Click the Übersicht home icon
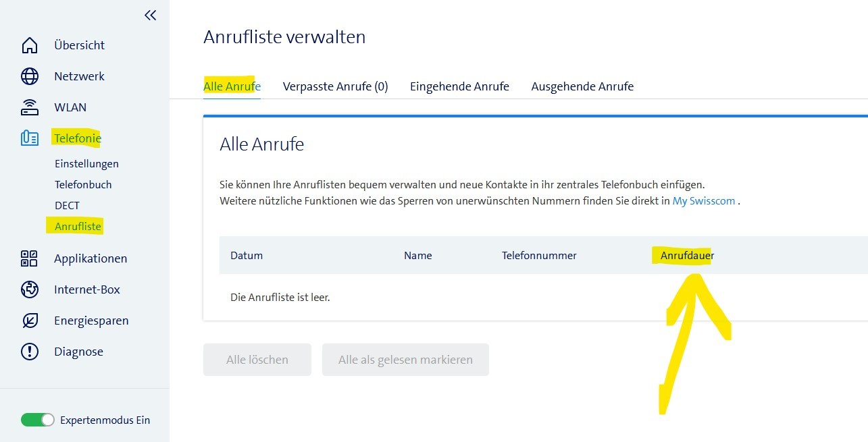The width and height of the screenshot is (868, 442). (x=30, y=45)
